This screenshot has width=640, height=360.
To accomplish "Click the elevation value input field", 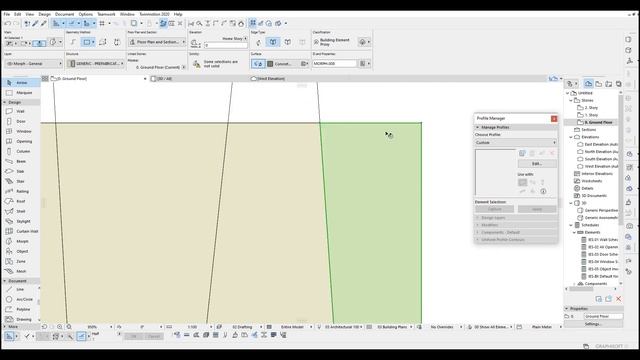I will (226, 45).
